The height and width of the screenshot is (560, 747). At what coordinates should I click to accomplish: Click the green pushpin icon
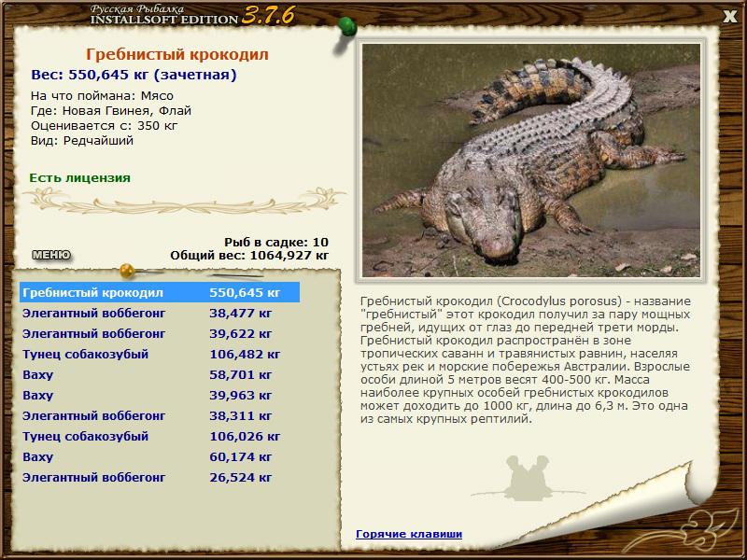[347, 27]
